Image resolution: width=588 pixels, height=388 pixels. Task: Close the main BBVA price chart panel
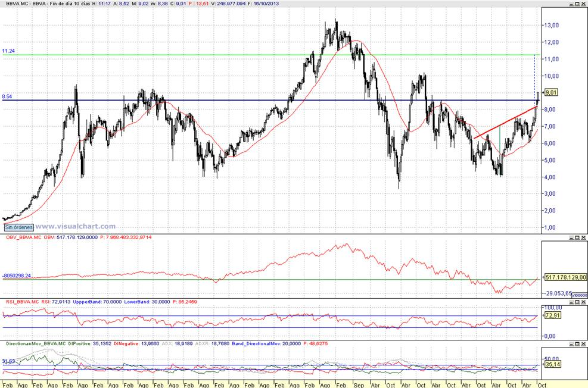pyautogui.click(x=583, y=3)
